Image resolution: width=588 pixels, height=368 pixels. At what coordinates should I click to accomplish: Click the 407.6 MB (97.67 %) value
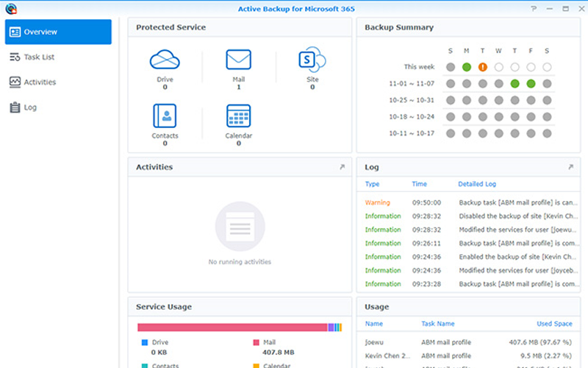point(540,342)
